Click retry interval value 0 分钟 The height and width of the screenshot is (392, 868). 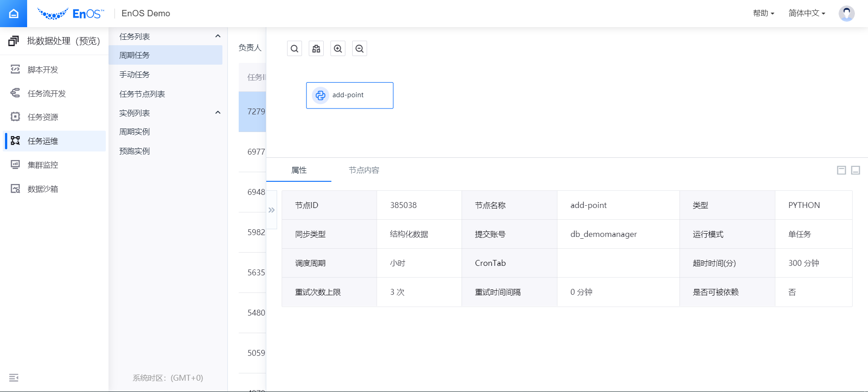[581, 292]
